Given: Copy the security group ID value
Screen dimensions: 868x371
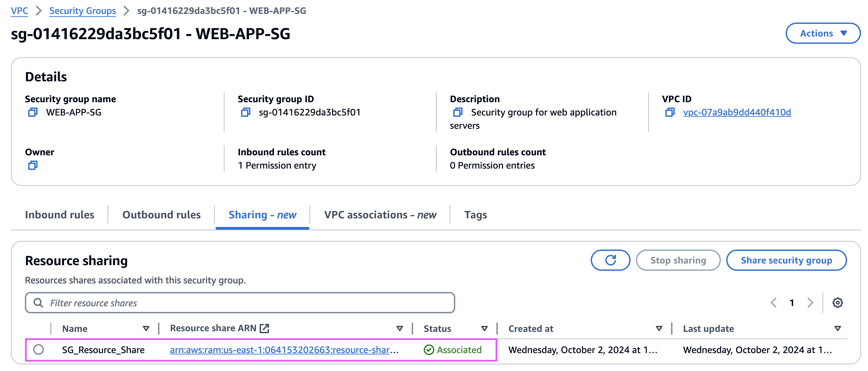Looking at the screenshot, I should (245, 112).
